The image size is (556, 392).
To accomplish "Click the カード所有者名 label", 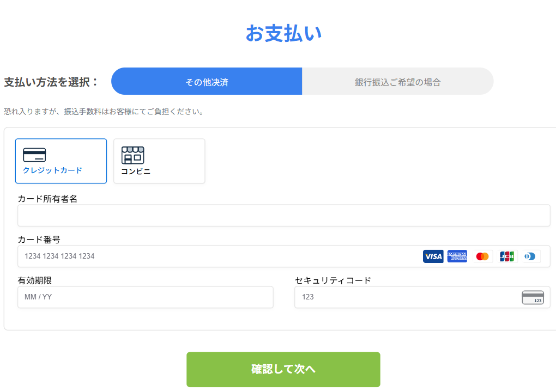I will (x=47, y=199).
